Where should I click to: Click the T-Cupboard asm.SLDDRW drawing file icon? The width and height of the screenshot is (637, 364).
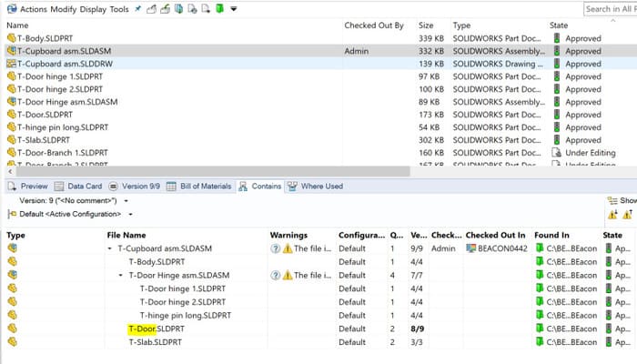pyautogui.click(x=11, y=64)
